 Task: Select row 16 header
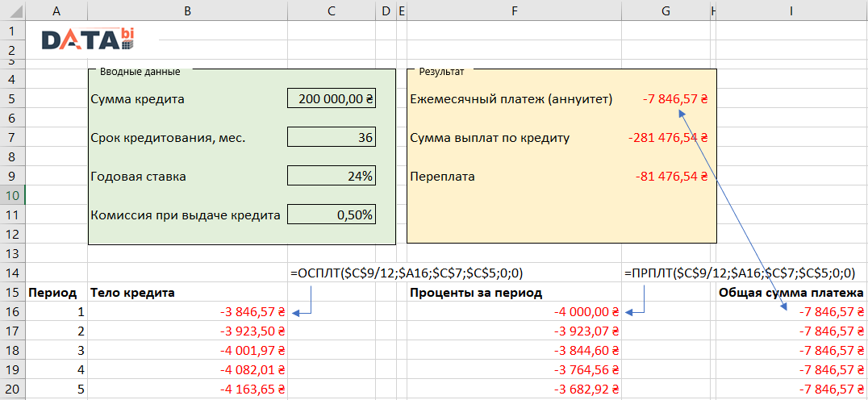[x=12, y=312]
